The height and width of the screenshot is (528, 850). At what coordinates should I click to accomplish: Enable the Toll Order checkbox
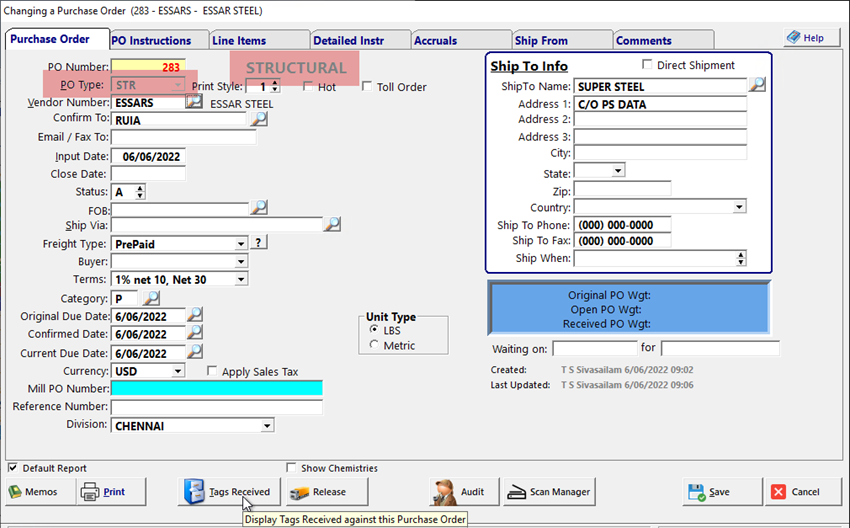click(367, 86)
